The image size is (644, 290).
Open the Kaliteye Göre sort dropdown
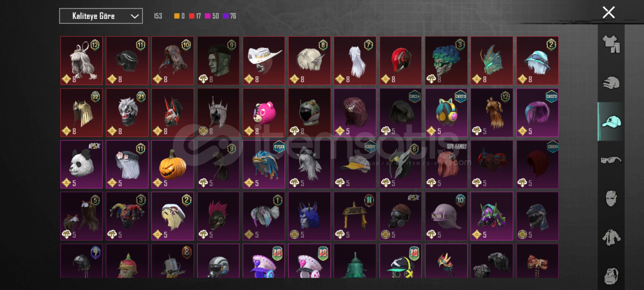click(x=101, y=16)
